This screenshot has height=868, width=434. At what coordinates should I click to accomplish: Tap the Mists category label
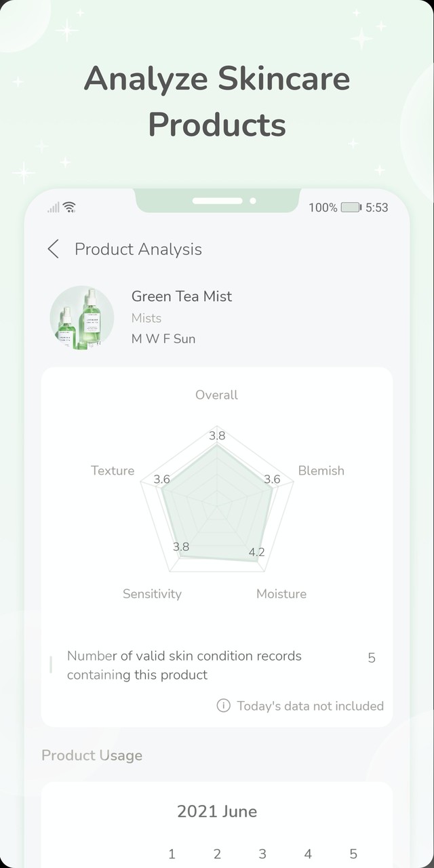[x=146, y=318]
